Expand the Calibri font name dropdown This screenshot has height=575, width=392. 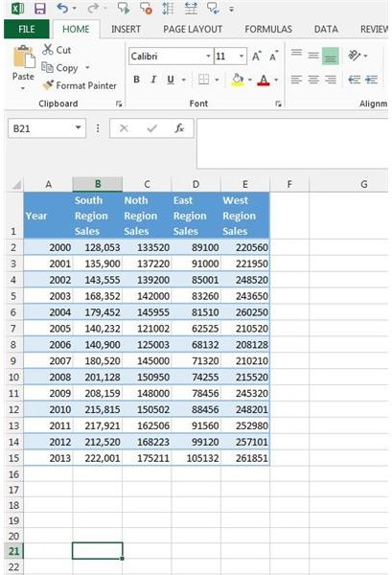point(208,57)
